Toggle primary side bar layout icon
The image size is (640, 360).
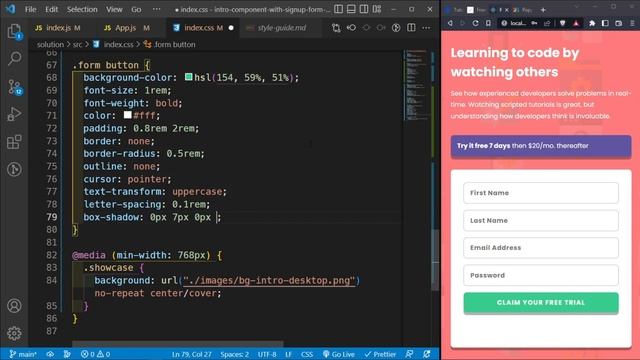click(x=338, y=9)
